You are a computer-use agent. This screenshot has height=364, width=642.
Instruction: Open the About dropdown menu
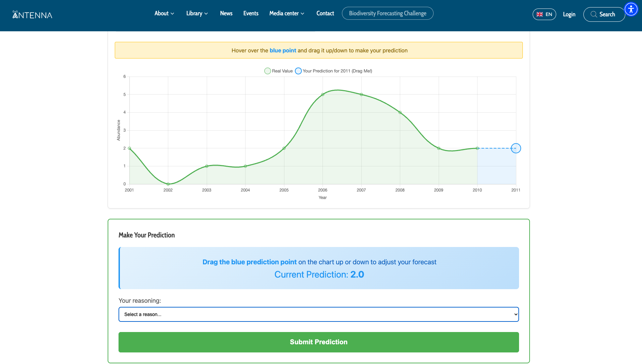(164, 13)
